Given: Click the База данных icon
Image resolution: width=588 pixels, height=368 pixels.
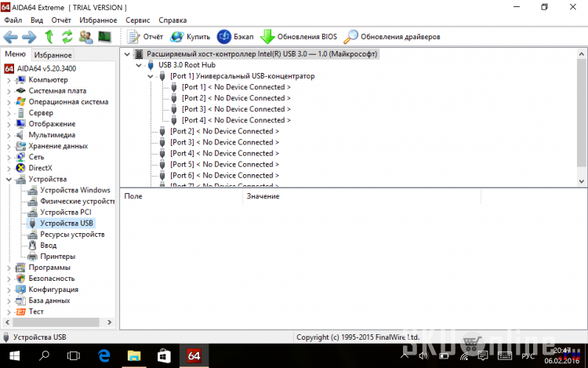Looking at the screenshot, I should (x=20, y=301).
